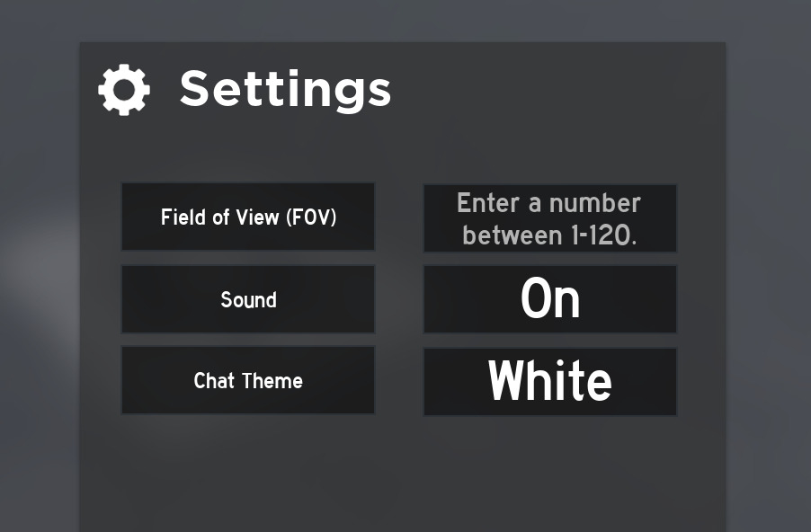Select the Field of View (FOV) label
The image size is (811, 532).
248,217
